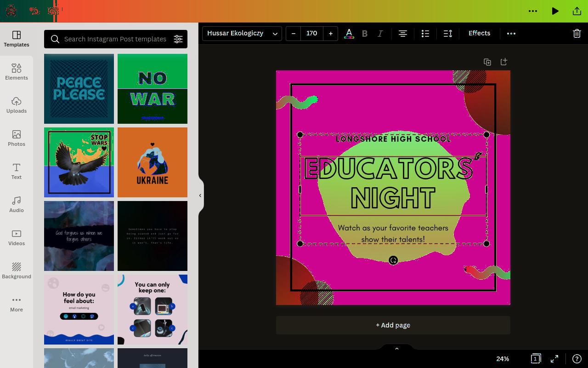Select the Longshore High School text
Viewport: 588px width, 368px height.
[x=393, y=139]
